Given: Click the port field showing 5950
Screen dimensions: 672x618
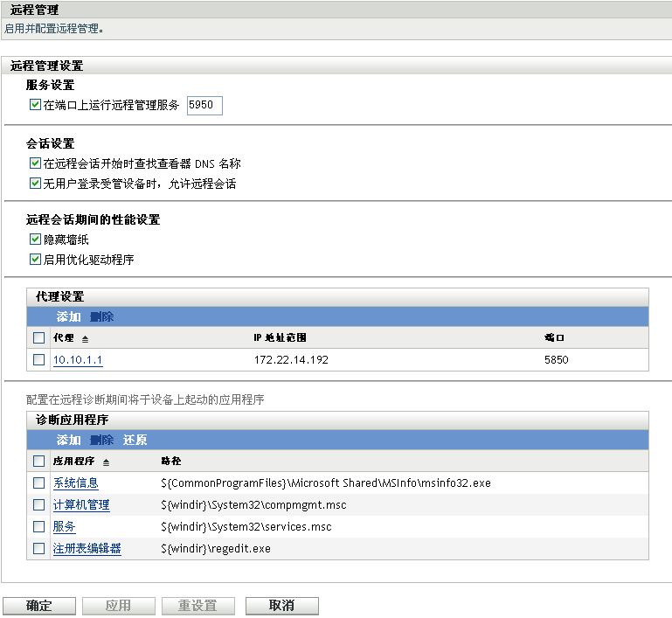Looking at the screenshot, I should point(204,106).
